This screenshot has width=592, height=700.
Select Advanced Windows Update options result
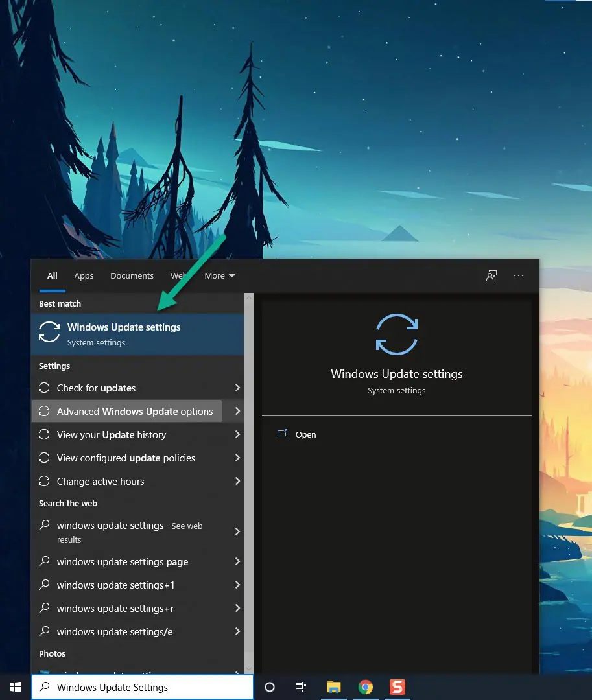[127, 411]
